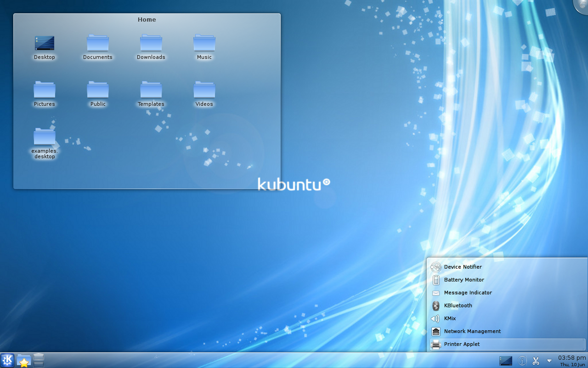Switch to the lower desktop in the pager

click(39, 364)
